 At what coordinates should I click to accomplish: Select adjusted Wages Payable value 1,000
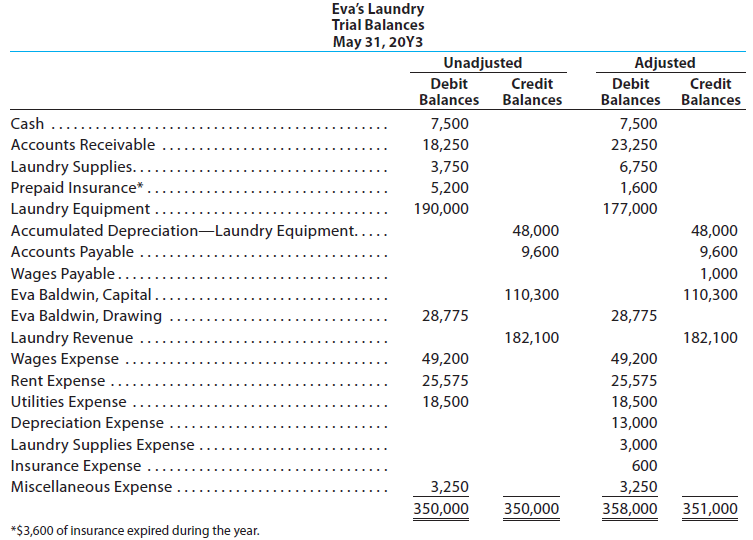(718, 274)
